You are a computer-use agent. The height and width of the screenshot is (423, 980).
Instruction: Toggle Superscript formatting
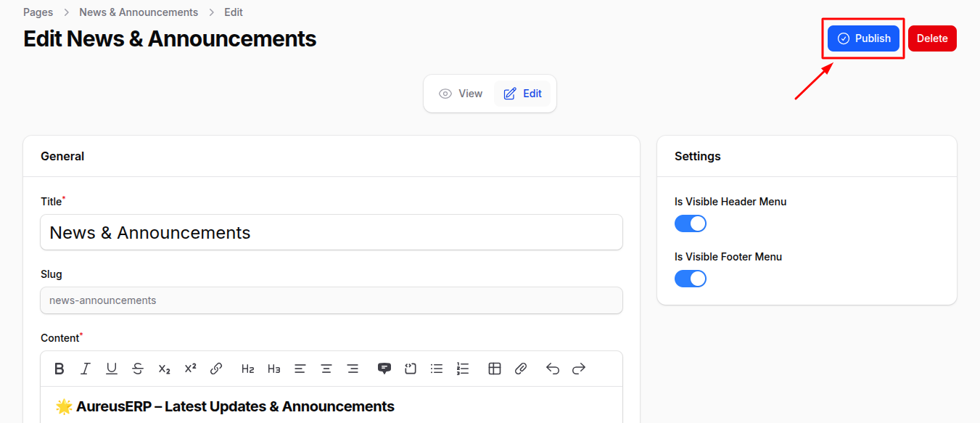tap(190, 369)
